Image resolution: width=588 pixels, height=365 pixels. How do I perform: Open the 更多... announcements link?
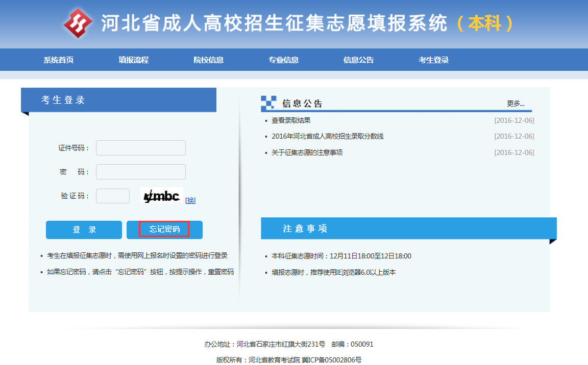tap(516, 103)
